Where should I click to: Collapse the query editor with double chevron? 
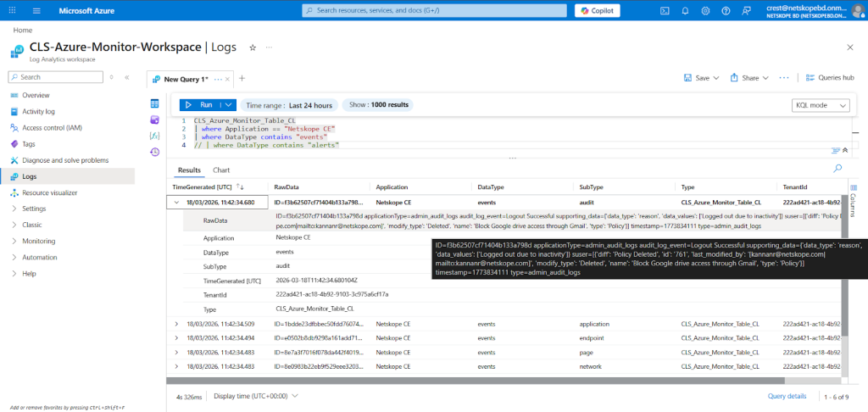[x=845, y=150]
